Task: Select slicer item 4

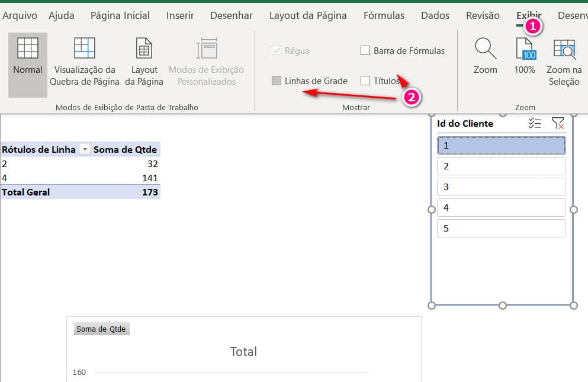Action: click(x=502, y=207)
